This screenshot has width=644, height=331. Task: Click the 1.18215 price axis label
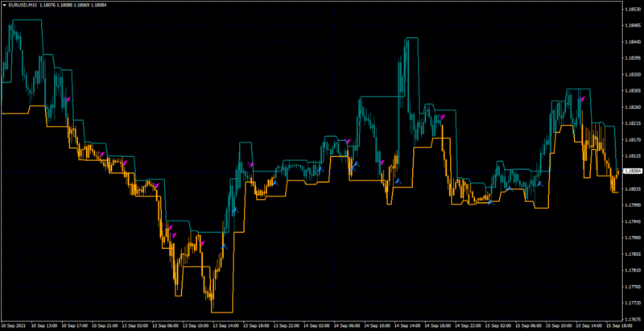(633, 123)
